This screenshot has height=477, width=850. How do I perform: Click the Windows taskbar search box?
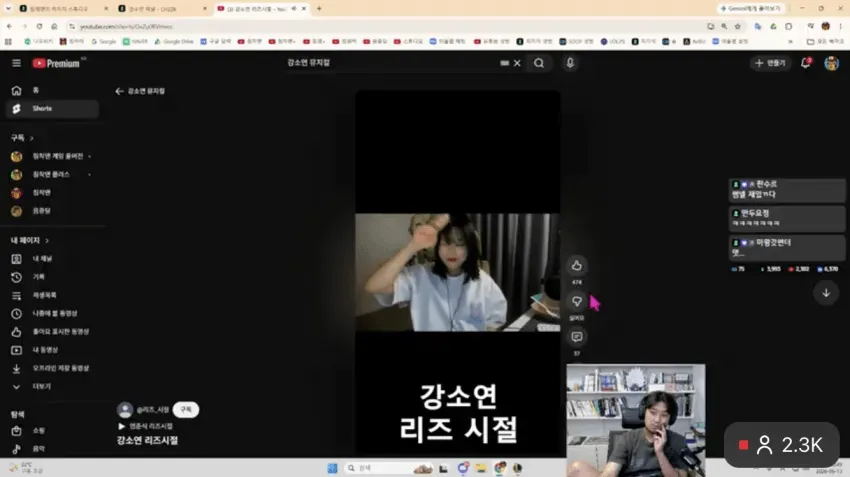tap(388, 468)
